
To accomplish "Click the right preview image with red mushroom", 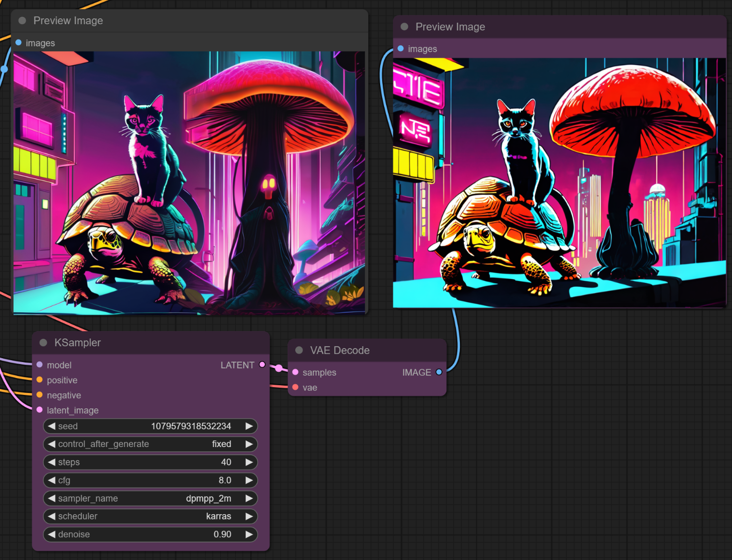I will coord(559,182).
